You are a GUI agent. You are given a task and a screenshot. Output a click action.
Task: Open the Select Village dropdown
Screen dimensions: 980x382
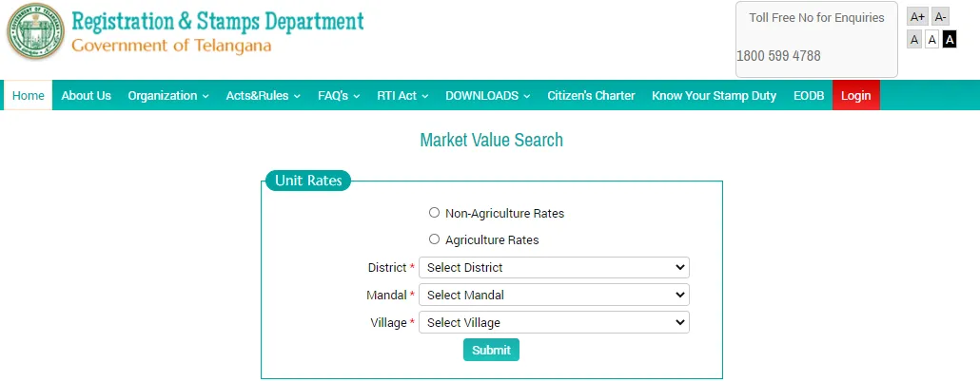pyautogui.click(x=554, y=323)
